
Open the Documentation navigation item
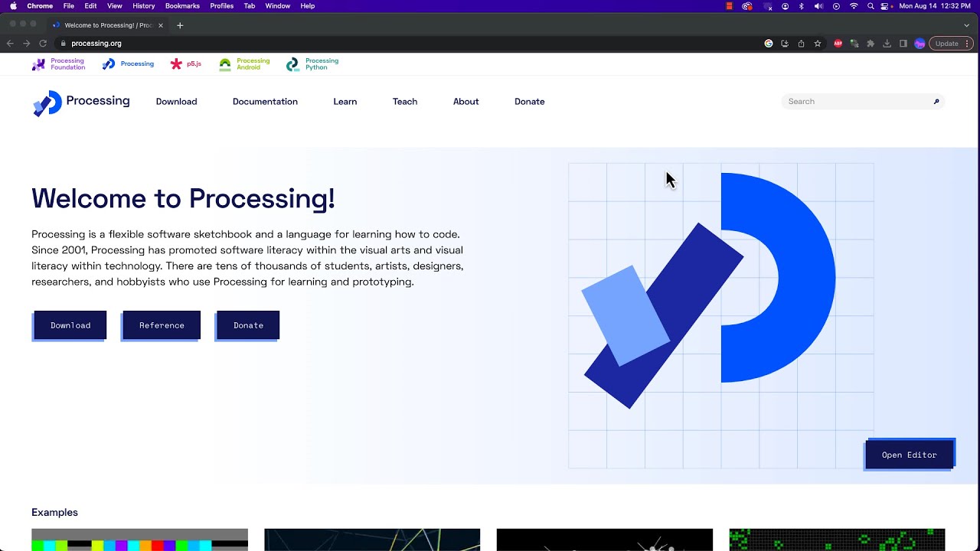265,102
